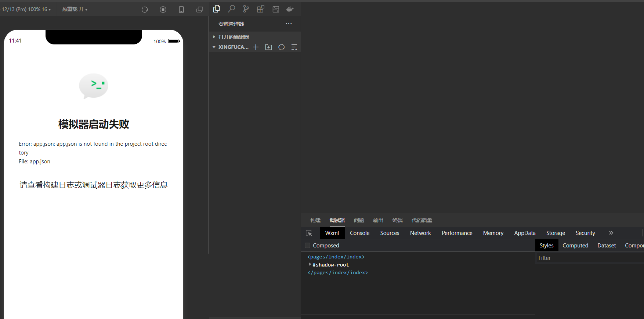Select the opening <pages/index/index> tag
Image resolution: width=644 pixels, height=319 pixels.
[x=336, y=257]
